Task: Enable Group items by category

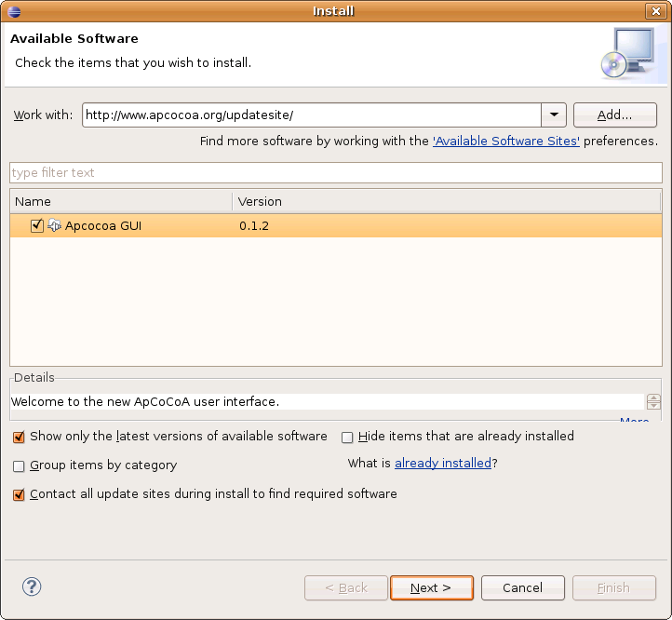Action: click(x=19, y=465)
